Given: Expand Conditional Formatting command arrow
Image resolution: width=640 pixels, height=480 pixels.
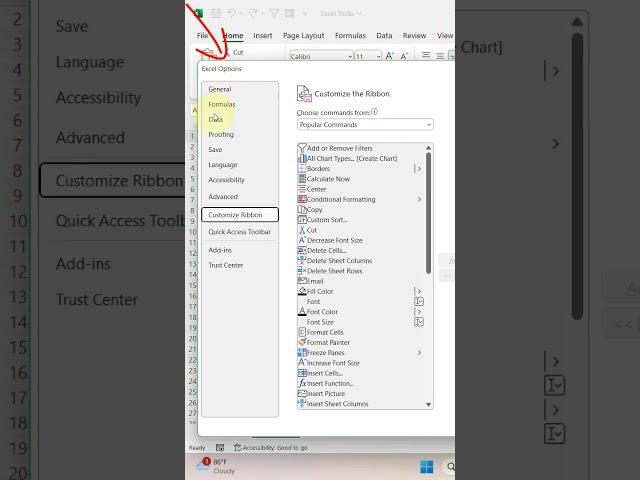Looking at the screenshot, I should coord(419,199).
